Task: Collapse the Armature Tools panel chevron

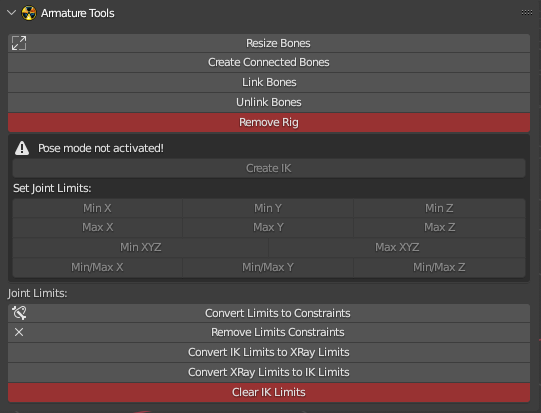Action: click(11, 13)
